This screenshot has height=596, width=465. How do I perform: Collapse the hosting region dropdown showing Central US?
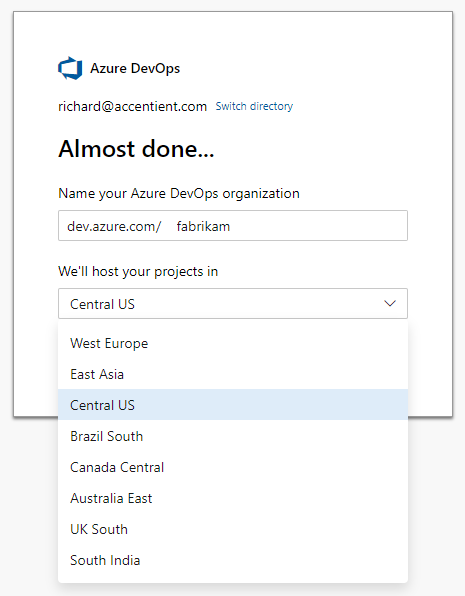click(233, 304)
